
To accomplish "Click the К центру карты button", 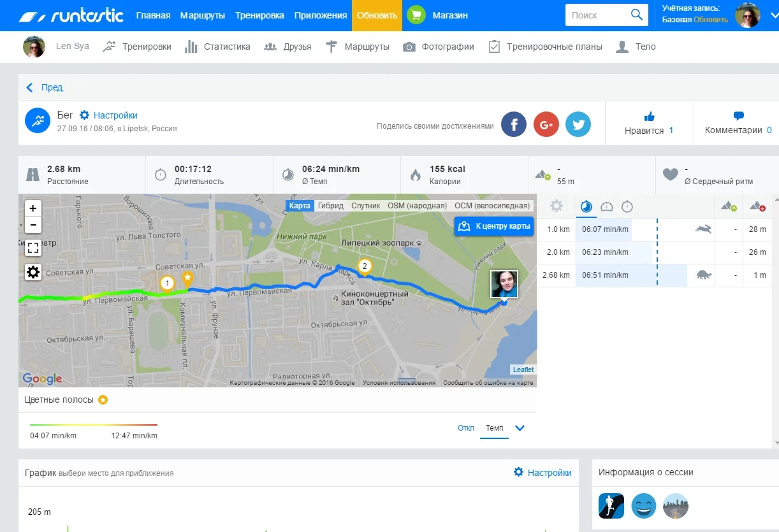I will [494, 226].
